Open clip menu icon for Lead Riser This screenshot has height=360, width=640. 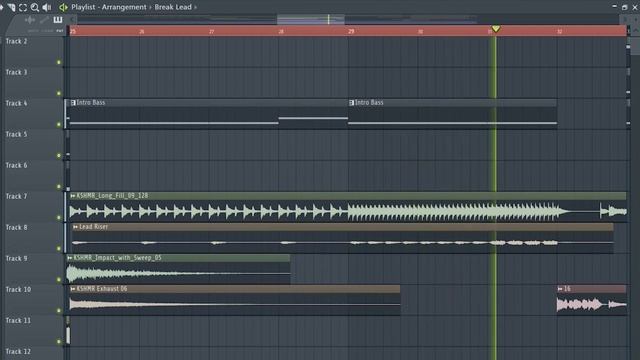[x=75, y=227]
